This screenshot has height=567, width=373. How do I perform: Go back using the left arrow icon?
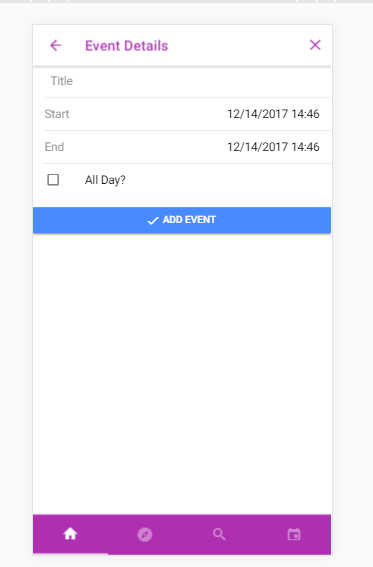tap(56, 46)
